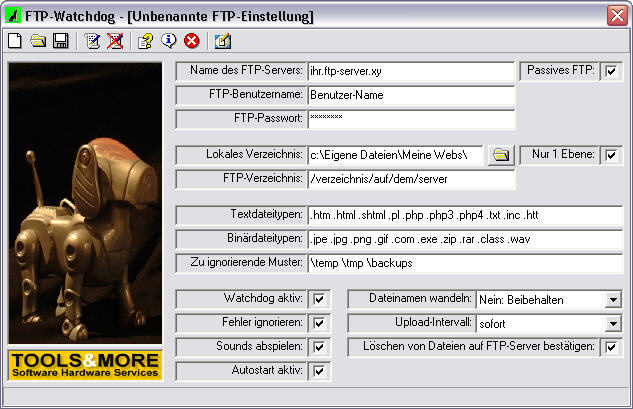Click the 'FTP-Passwort:' label
The width and height of the screenshot is (633, 409).
point(268,118)
